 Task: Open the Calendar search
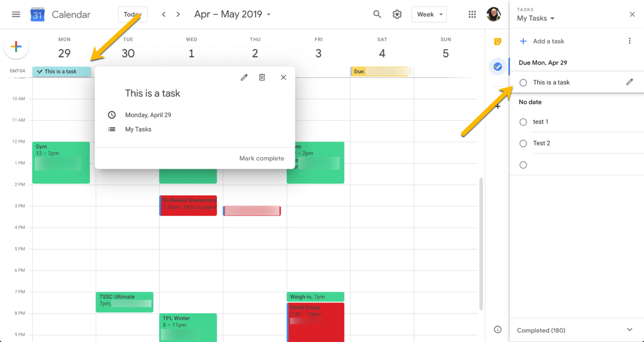coord(377,14)
